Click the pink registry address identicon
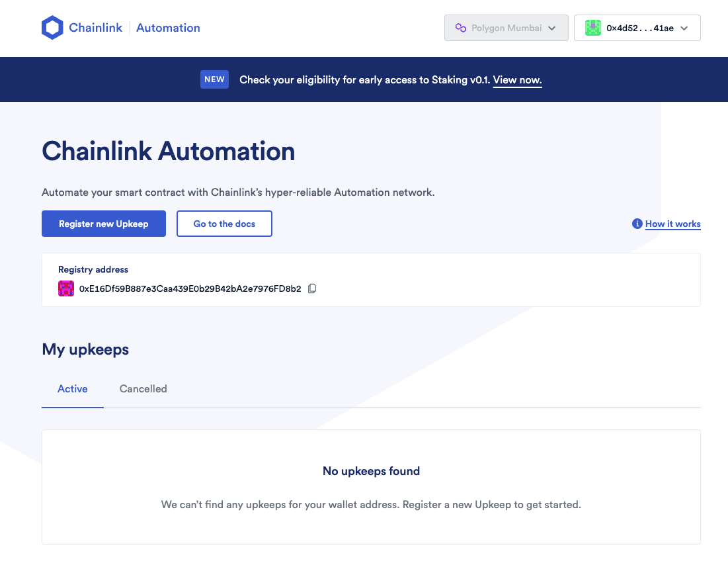 click(66, 288)
